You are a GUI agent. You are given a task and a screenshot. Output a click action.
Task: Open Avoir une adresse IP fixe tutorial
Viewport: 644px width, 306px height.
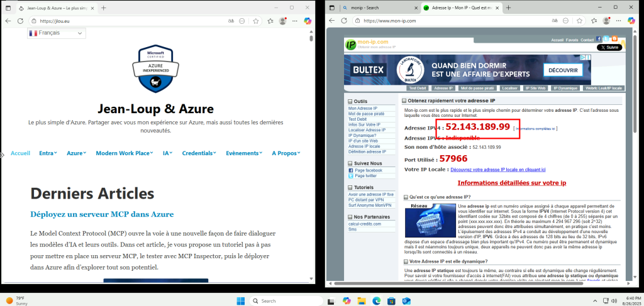[371, 194]
